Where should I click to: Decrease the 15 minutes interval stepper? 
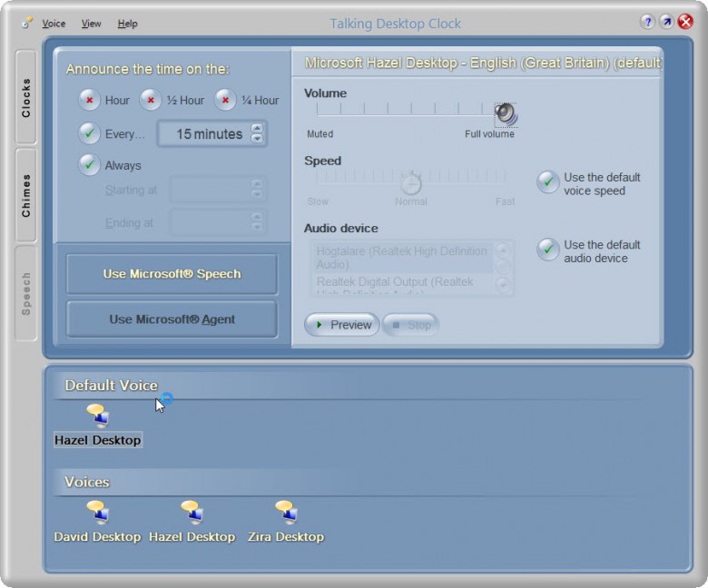point(257,139)
